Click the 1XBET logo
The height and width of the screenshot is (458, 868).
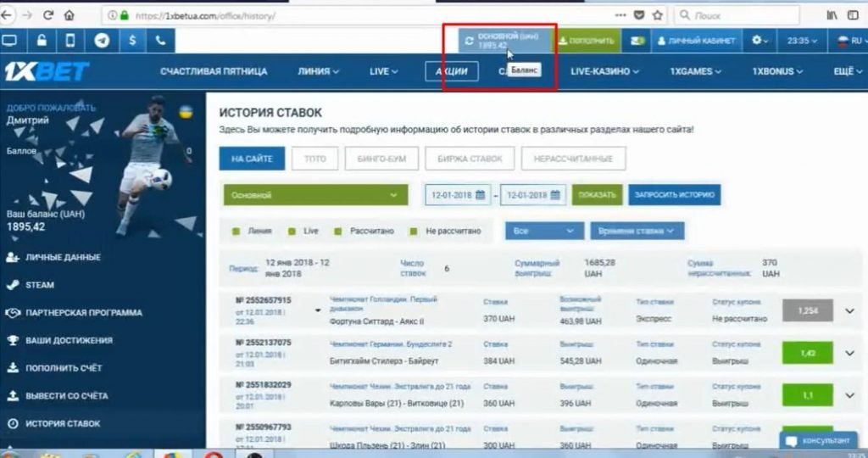click(47, 71)
